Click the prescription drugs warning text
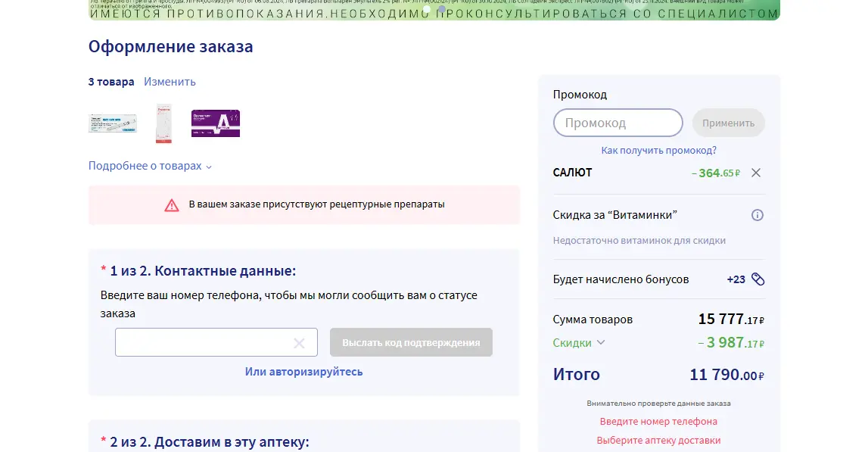 point(316,204)
